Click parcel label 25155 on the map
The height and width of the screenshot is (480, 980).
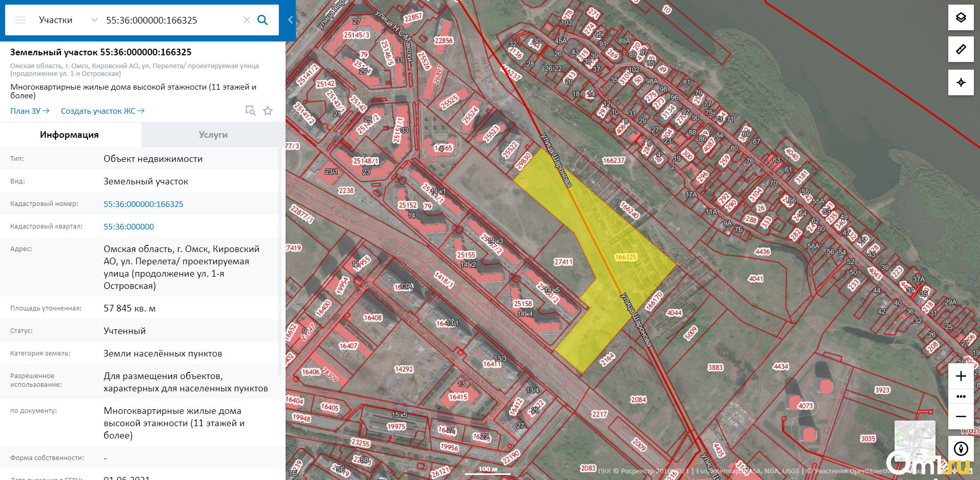click(466, 255)
